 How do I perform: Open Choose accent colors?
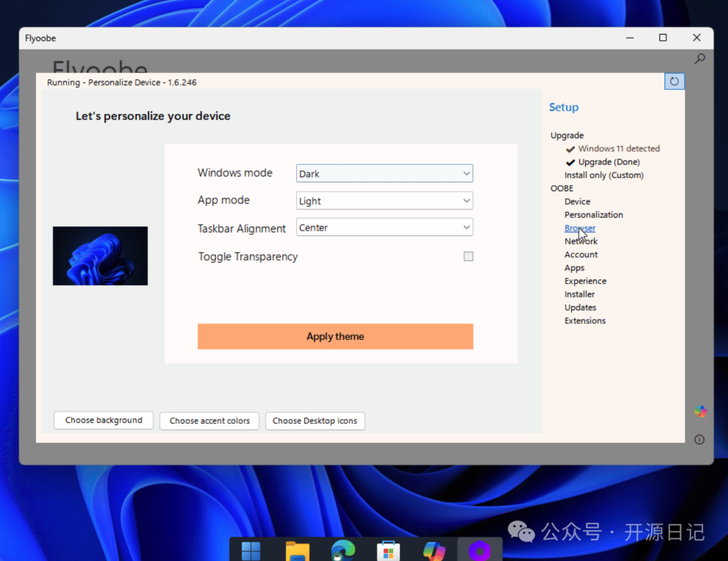point(210,421)
